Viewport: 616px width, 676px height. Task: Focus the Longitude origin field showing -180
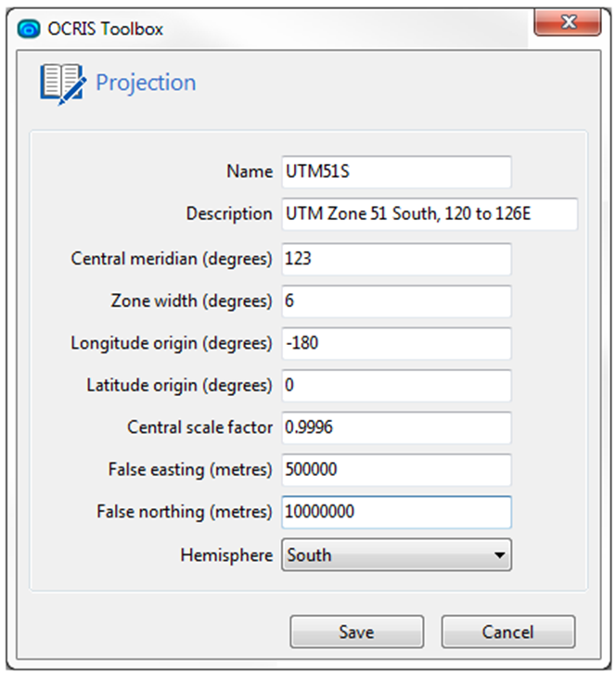pyautogui.click(x=396, y=343)
